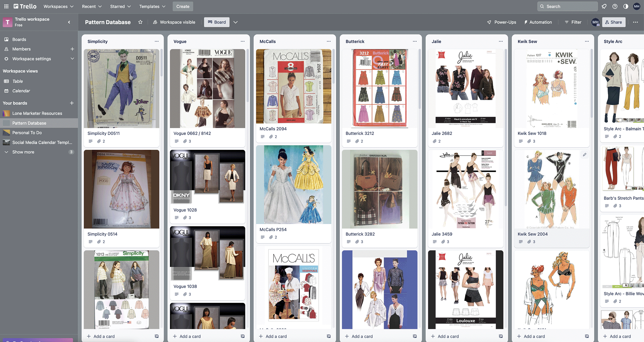This screenshot has width=644, height=342.
Task: Open the Recent dropdown
Action: click(x=92, y=6)
